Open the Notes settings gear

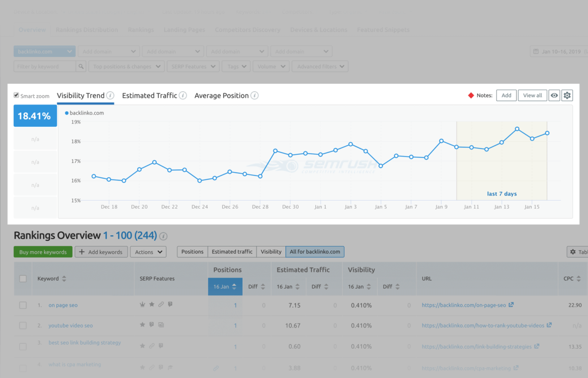coord(567,95)
